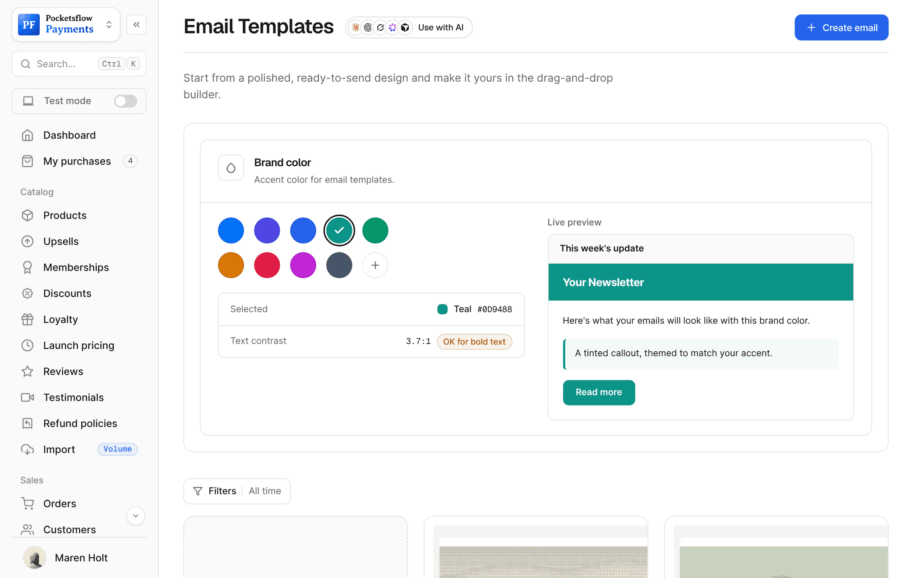The height and width of the screenshot is (578, 924).
Task: Collapse the sidebar with double-chevron icon
Action: [x=136, y=24]
